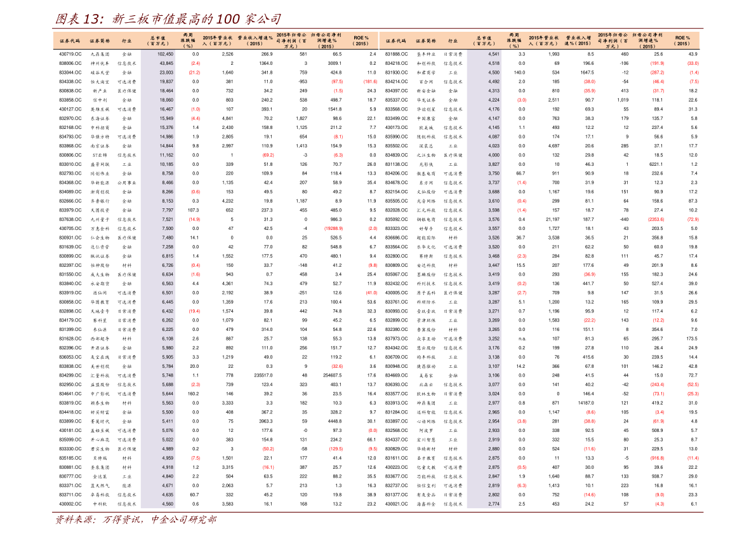756x538 pixels.
Task: Click the left table 证券代码 column header
Action: coord(69,40)
